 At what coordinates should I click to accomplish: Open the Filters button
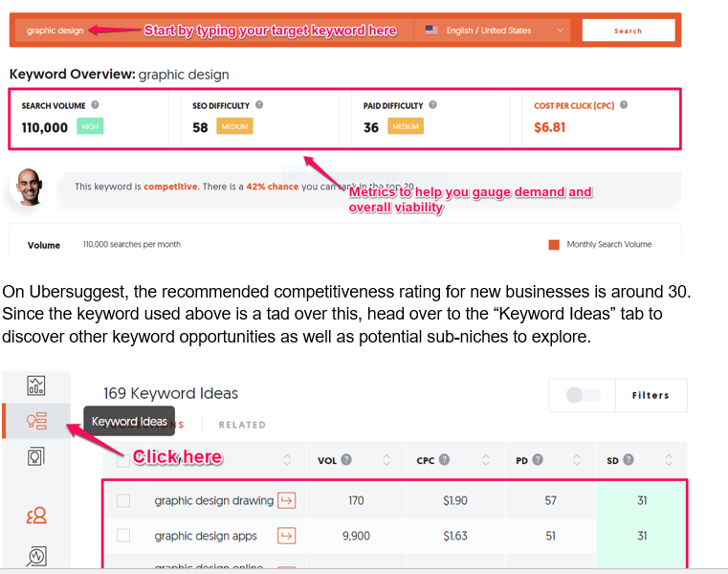click(x=651, y=394)
